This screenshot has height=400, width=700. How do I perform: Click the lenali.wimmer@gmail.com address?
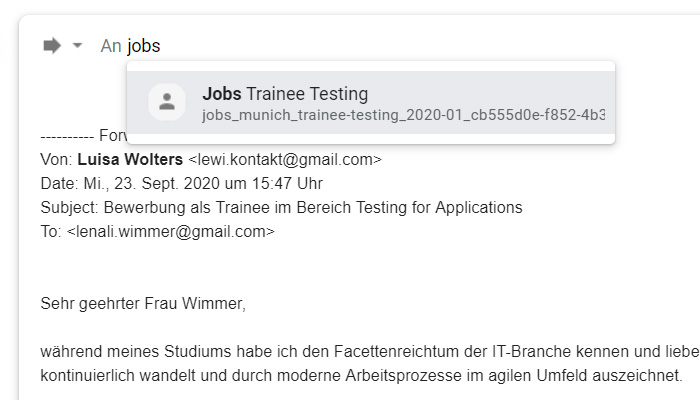click(x=171, y=232)
